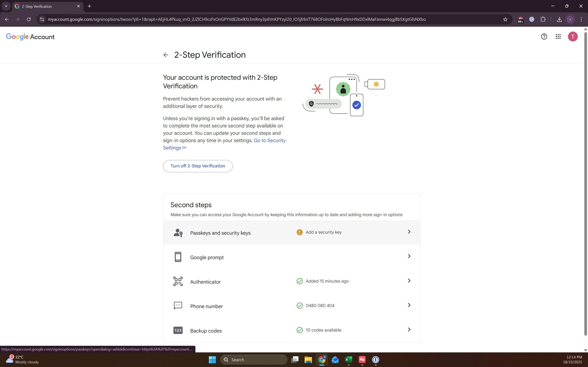Click the back arrow beside 2-Step Verification
This screenshot has width=588, height=367.
(166, 55)
